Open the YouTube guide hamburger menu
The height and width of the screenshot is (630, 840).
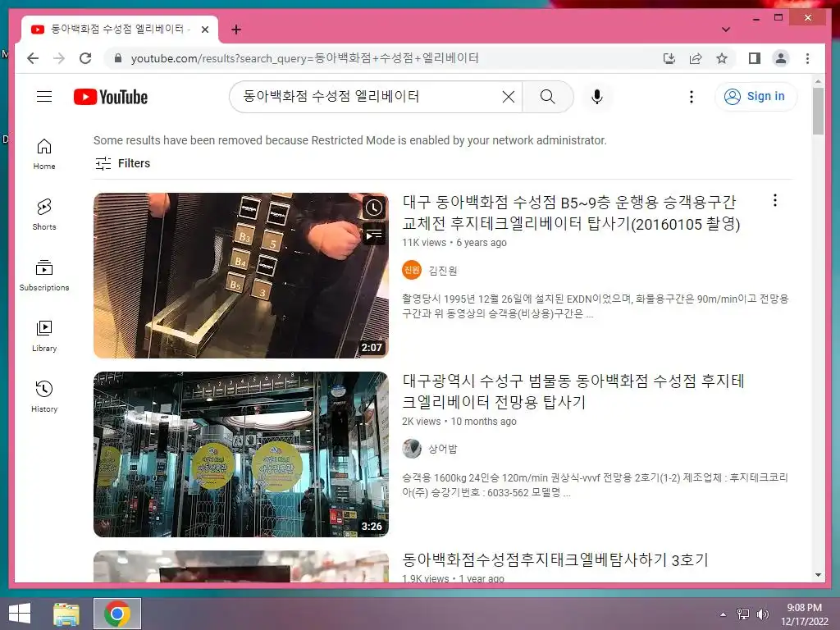[x=44, y=97]
